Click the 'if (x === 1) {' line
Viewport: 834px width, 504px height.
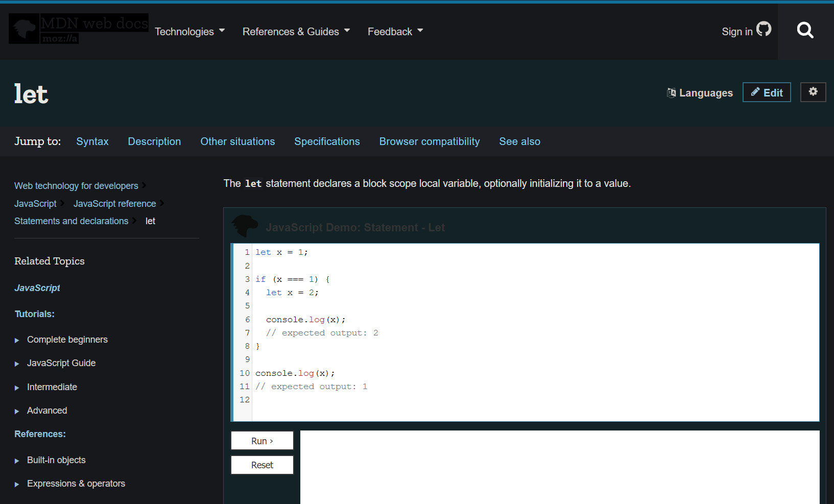click(x=293, y=279)
